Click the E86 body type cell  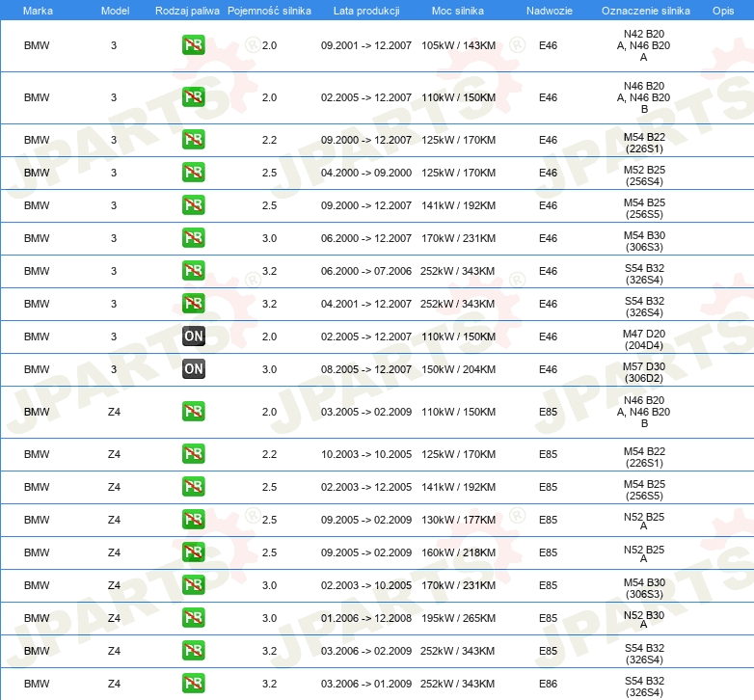548,684
